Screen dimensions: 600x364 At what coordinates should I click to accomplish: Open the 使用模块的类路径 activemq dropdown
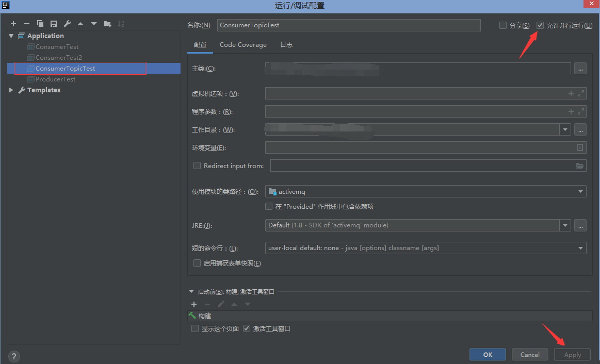[x=426, y=191]
